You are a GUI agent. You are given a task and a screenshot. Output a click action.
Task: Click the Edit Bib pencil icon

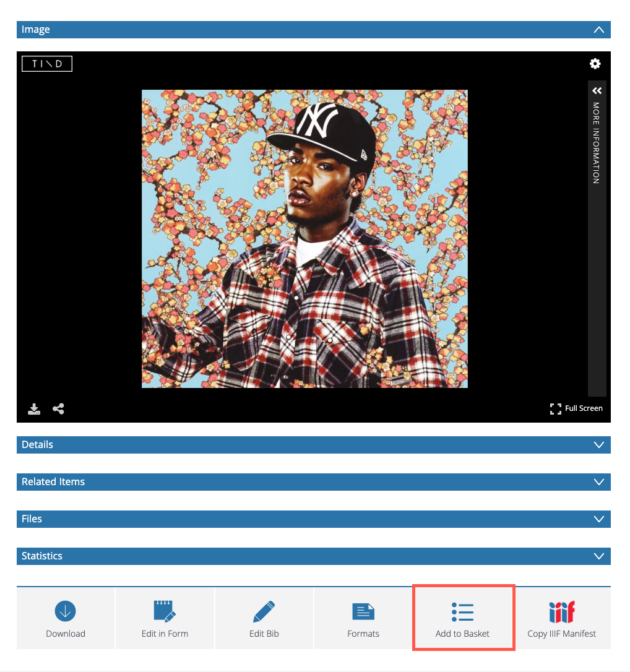pos(264,611)
